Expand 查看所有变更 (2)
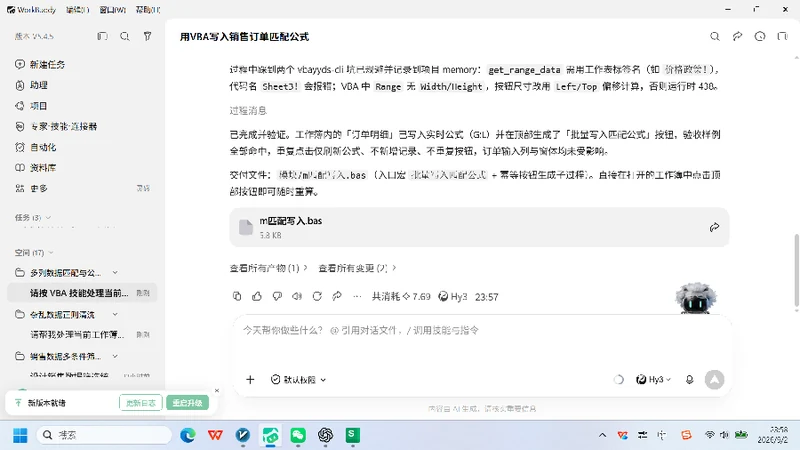 [357, 268]
